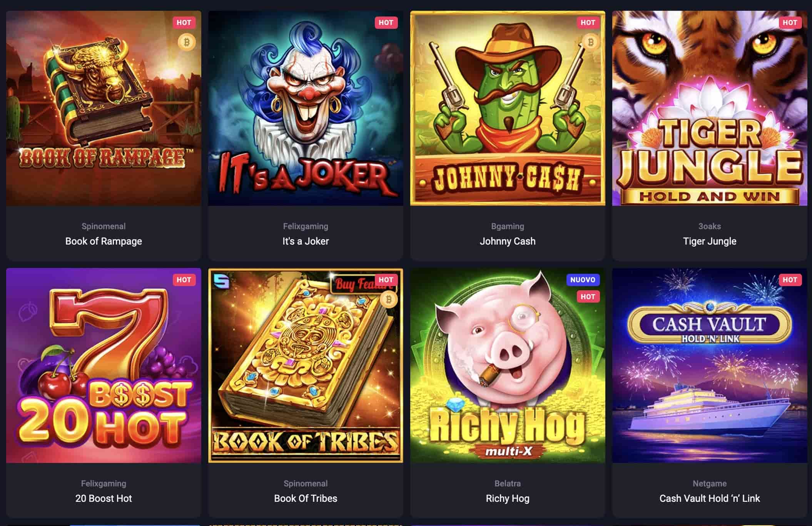
Task: Click the Netgame provider label
Action: (x=710, y=484)
